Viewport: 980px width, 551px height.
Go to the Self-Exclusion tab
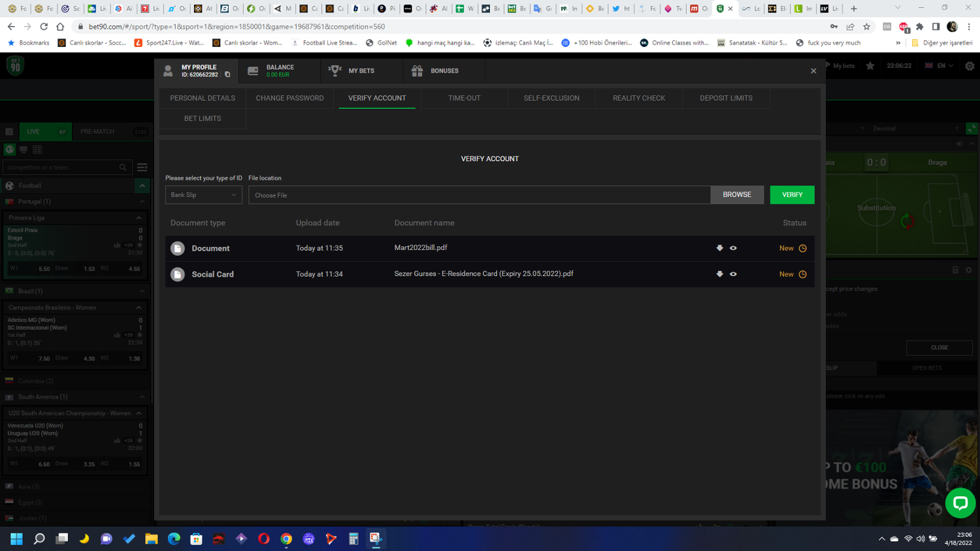551,98
